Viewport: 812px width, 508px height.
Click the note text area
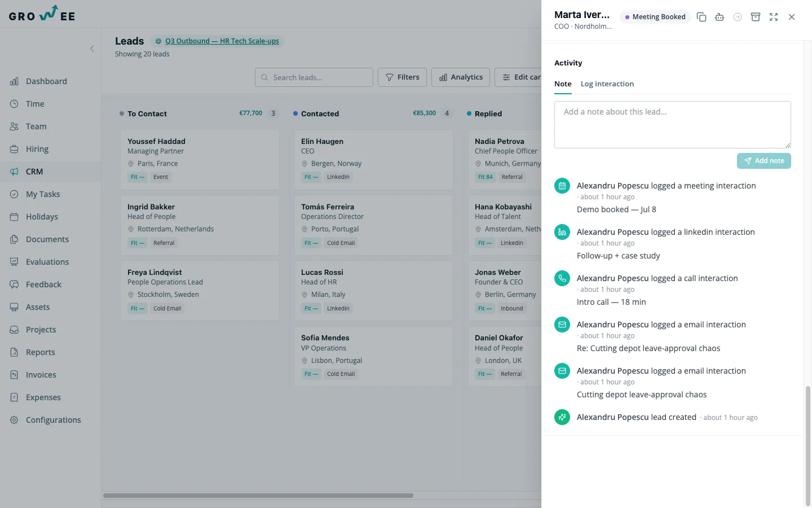[673, 125]
